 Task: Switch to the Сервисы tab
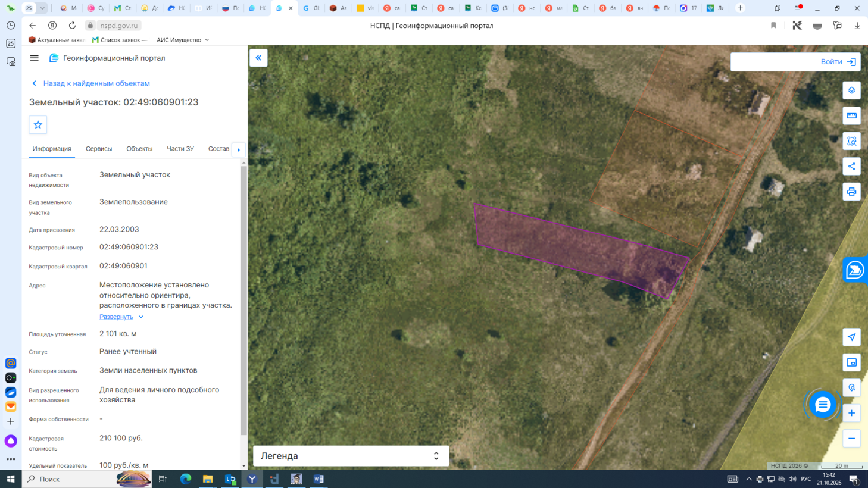point(99,149)
